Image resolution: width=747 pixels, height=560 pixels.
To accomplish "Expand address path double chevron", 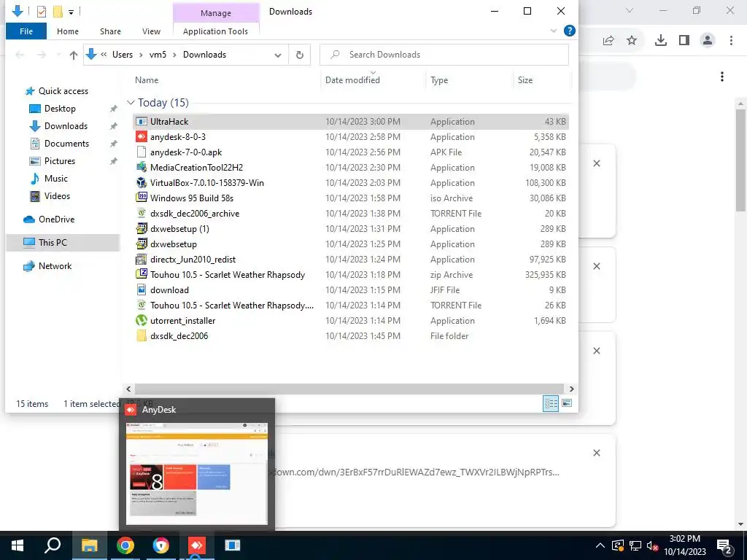I will pos(104,55).
